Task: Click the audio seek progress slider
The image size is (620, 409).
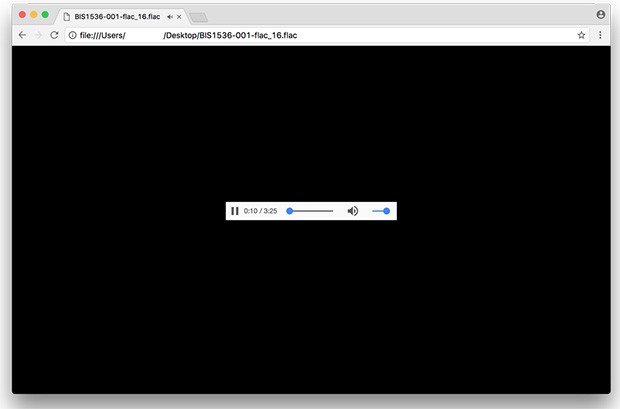Action: (x=310, y=211)
